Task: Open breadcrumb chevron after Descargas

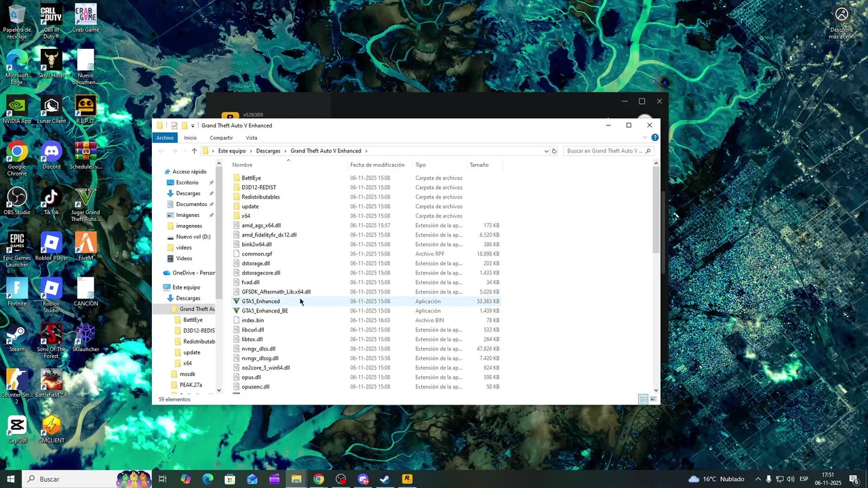Action: (285, 151)
